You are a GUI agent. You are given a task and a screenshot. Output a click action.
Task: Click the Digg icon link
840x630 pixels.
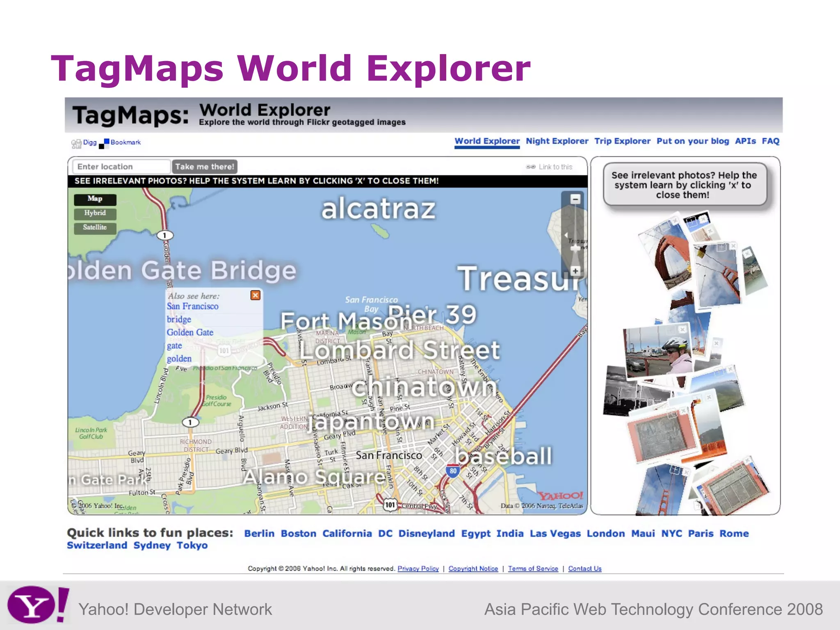click(76, 143)
